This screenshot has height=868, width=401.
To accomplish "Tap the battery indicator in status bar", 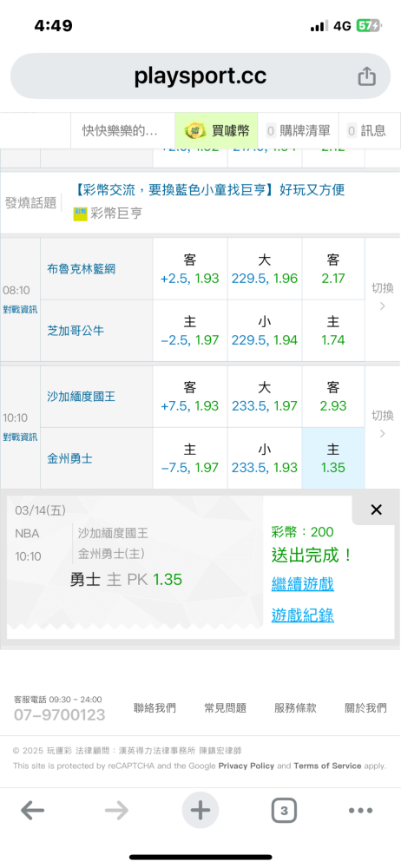I will tap(368, 25).
